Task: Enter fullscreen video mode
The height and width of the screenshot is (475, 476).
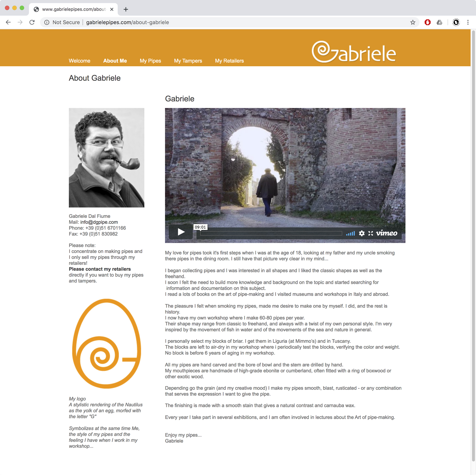Action: pos(371,233)
